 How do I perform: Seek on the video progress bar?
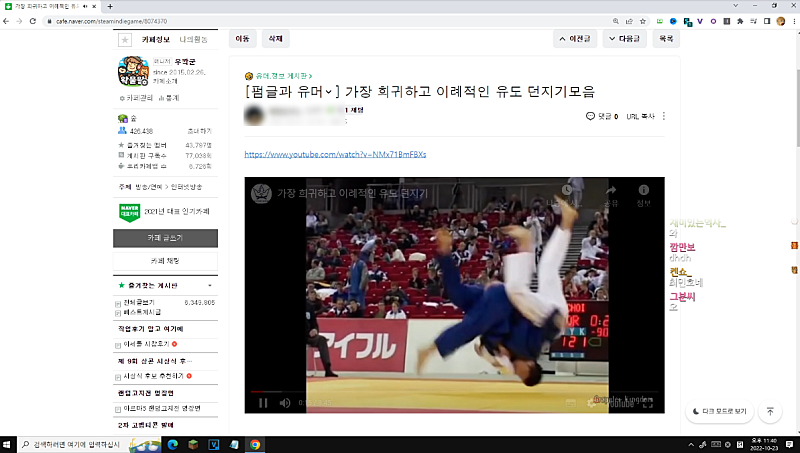(454, 392)
